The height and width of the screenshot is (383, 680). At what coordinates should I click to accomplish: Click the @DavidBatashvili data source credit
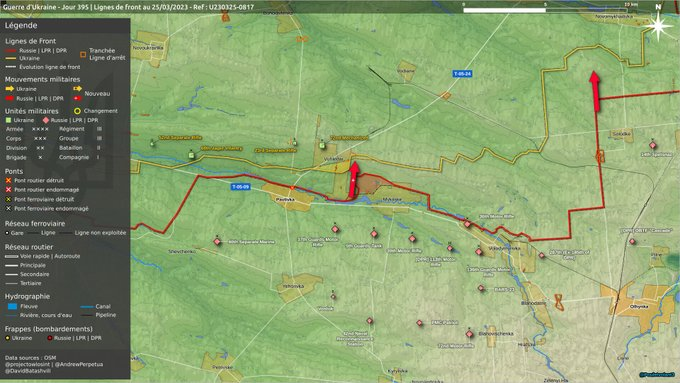(28, 371)
